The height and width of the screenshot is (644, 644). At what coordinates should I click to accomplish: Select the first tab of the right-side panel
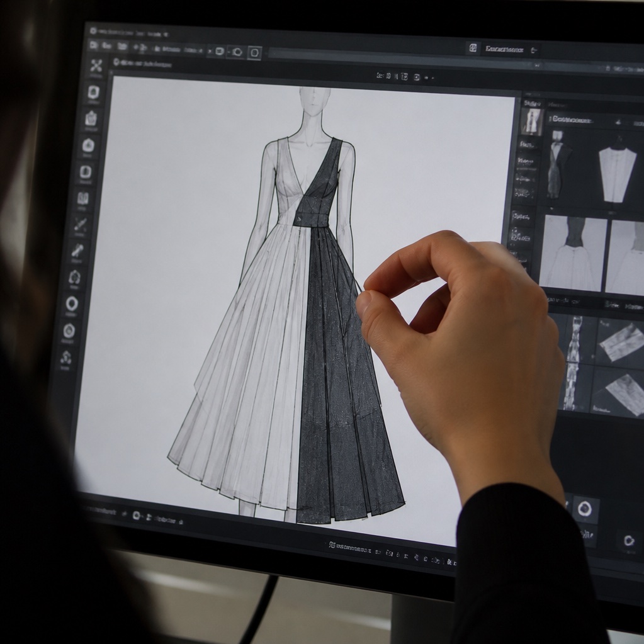tap(532, 103)
